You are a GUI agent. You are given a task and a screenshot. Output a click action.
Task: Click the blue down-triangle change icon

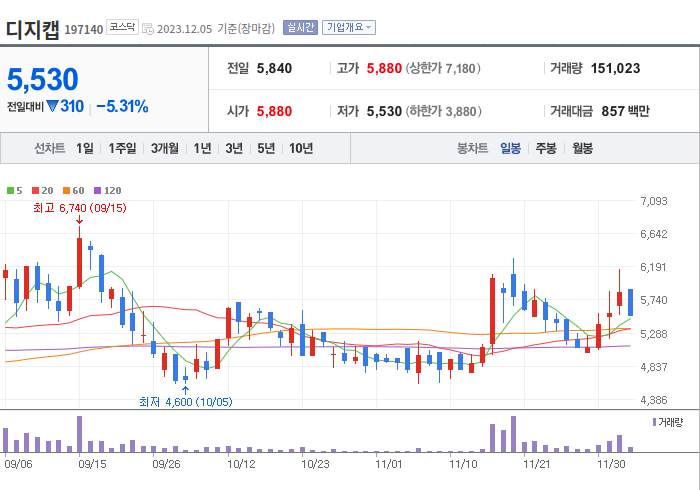tap(52, 106)
